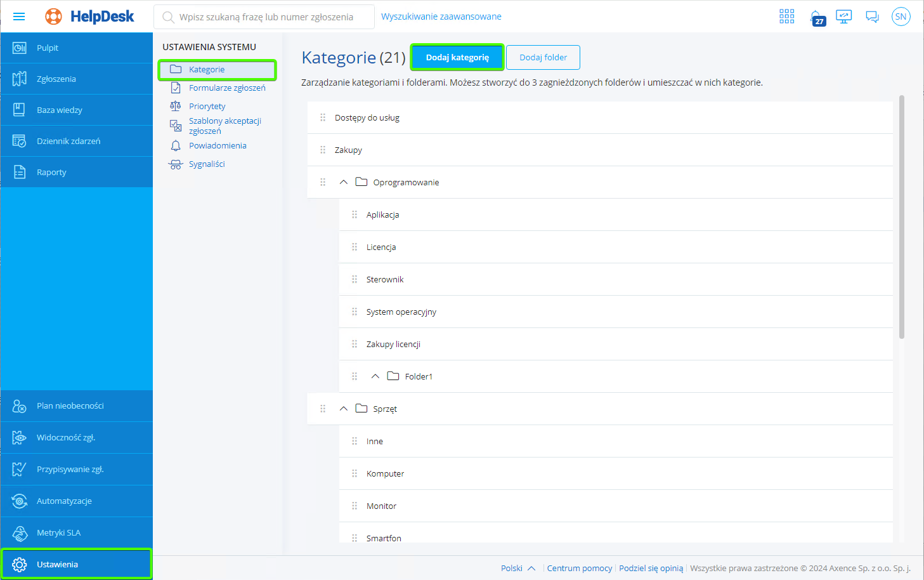924x580 pixels.
Task: Open the notifications bell showing 27
Action: tap(815, 16)
